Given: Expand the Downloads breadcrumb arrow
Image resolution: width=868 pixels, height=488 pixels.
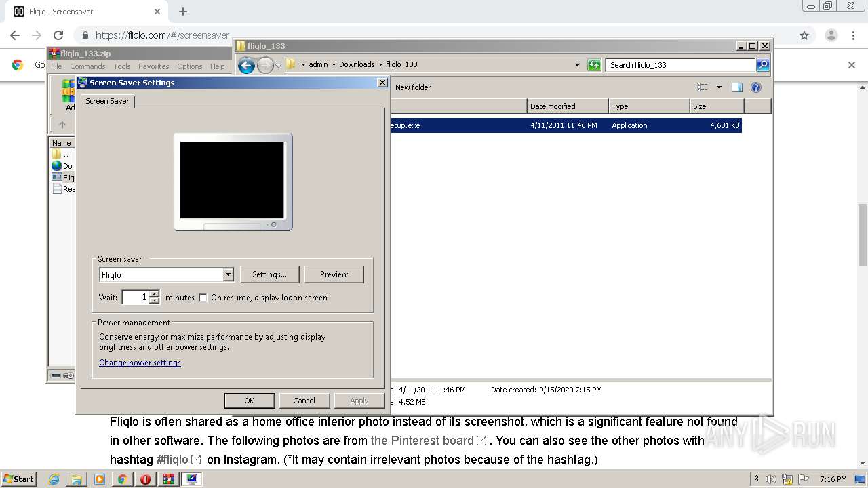Looking at the screenshot, I should point(380,65).
